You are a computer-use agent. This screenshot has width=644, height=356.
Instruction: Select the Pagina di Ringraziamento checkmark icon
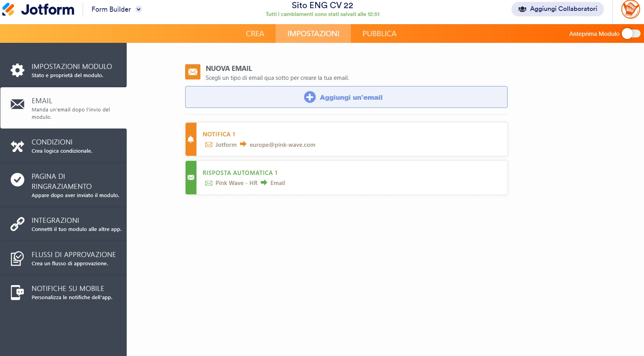(17, 180)
